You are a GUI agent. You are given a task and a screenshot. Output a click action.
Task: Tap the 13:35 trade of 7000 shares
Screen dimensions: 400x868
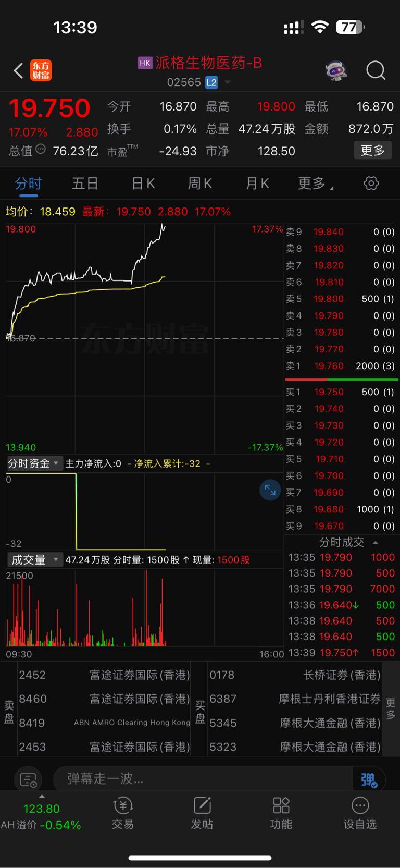click(x=342, y=589)
